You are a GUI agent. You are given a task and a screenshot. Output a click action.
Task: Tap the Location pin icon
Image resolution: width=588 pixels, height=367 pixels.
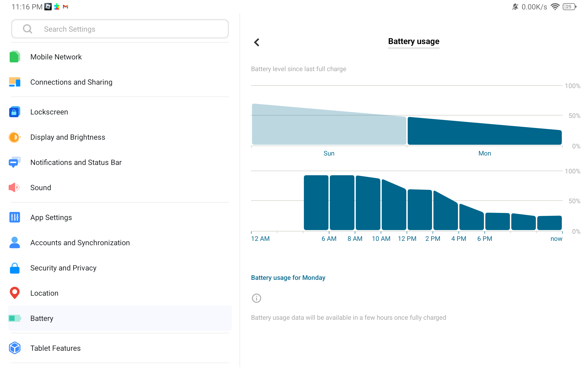click(14, 293)
